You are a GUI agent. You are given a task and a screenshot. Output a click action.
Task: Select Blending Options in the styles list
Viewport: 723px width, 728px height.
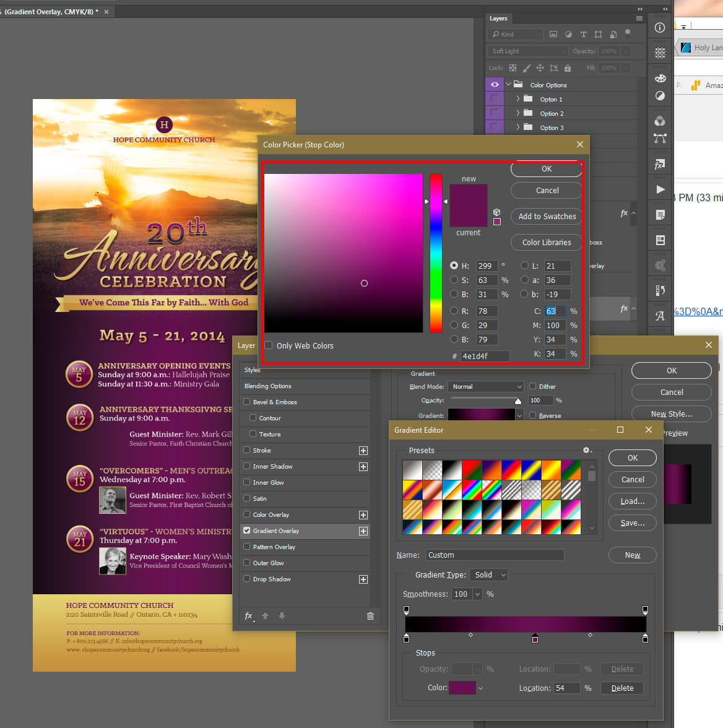(268, 386)
